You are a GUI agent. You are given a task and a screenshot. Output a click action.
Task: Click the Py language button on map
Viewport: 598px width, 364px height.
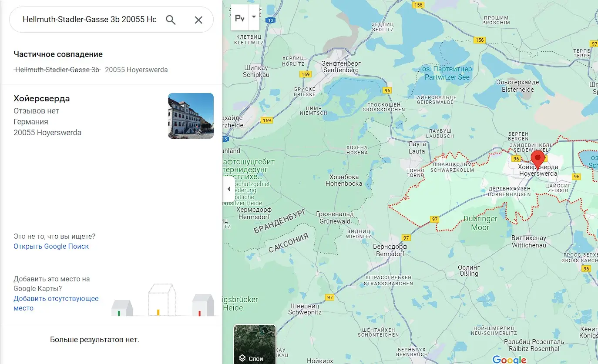pos(239,18)
